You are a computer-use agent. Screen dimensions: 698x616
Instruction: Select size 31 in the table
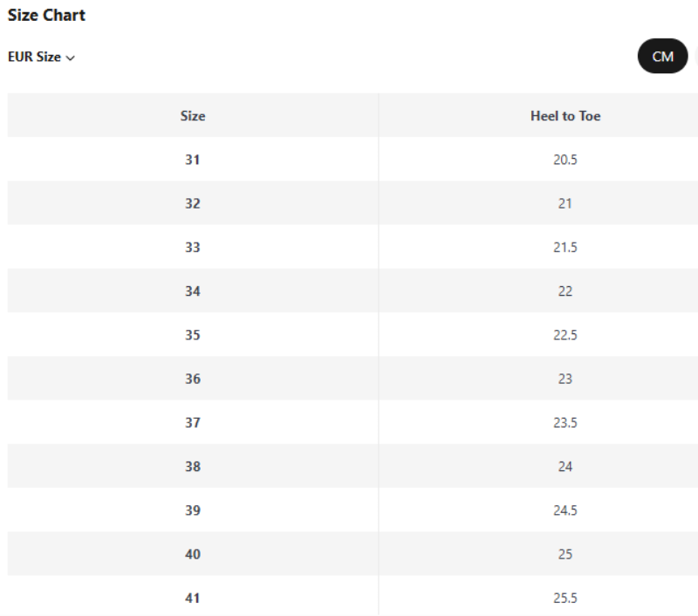[193, 160]
